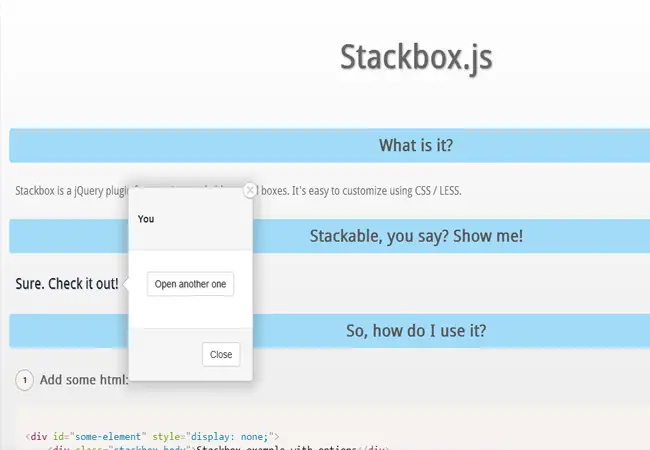The width and height of the screenshot is (650, 450).
Task: Click the Stackbox.js page title
Action: pyautogui.click(x=416, y=57)
